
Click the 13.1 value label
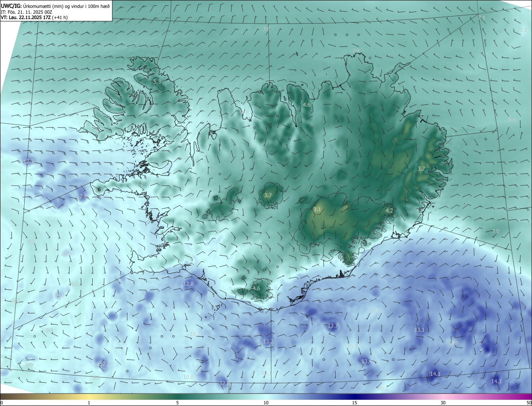419,330
